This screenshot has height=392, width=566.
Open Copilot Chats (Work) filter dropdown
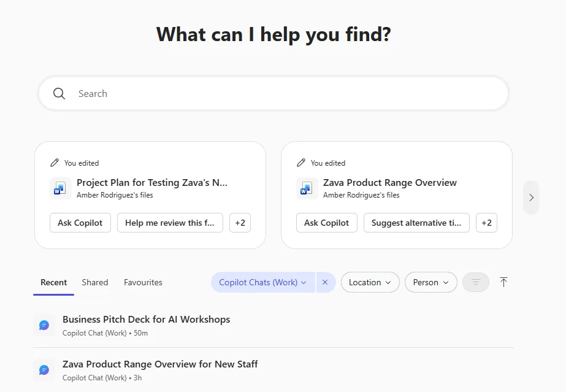[x=263, y=282]
